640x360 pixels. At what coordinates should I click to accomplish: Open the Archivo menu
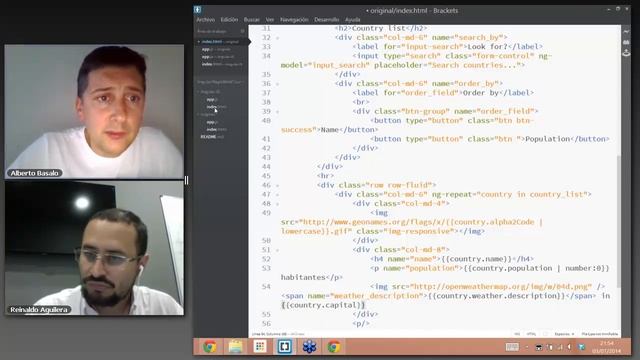[205, 20]
